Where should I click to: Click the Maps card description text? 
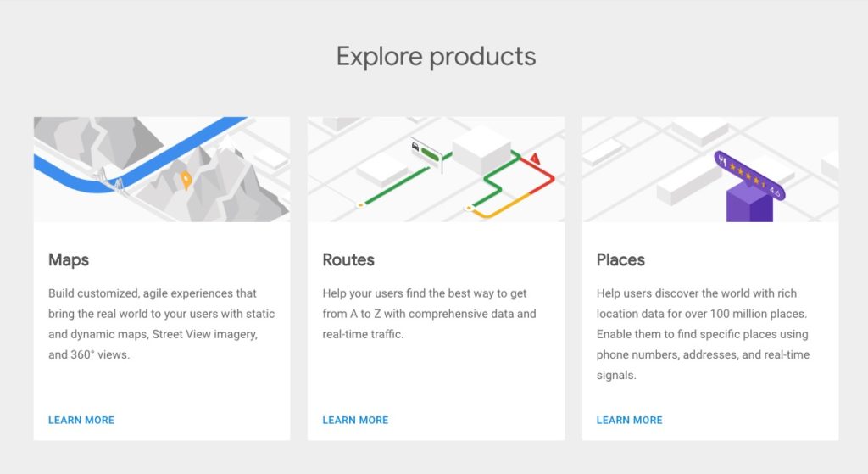pos(161,324)
